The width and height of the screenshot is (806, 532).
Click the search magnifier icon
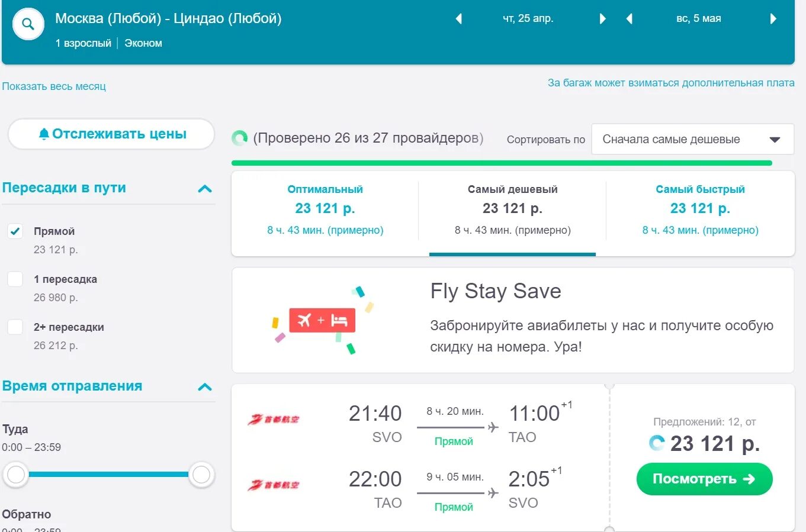28,24
